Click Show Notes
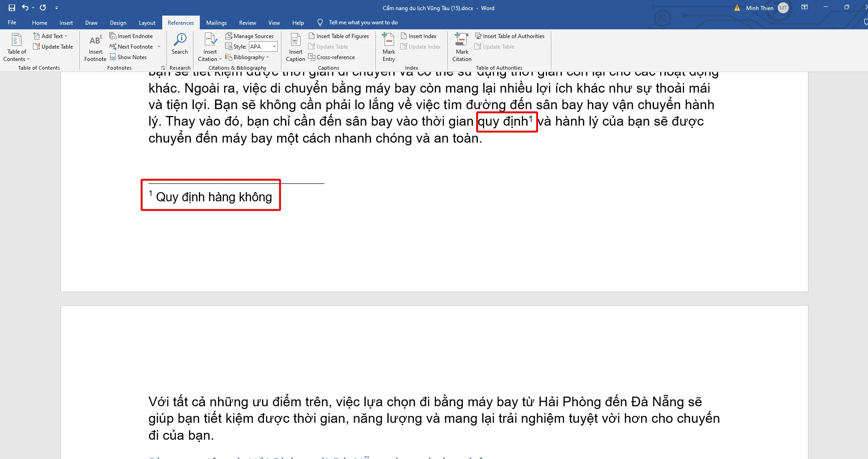The width and height of the screenshot is (868, 459). pos(128,57)
